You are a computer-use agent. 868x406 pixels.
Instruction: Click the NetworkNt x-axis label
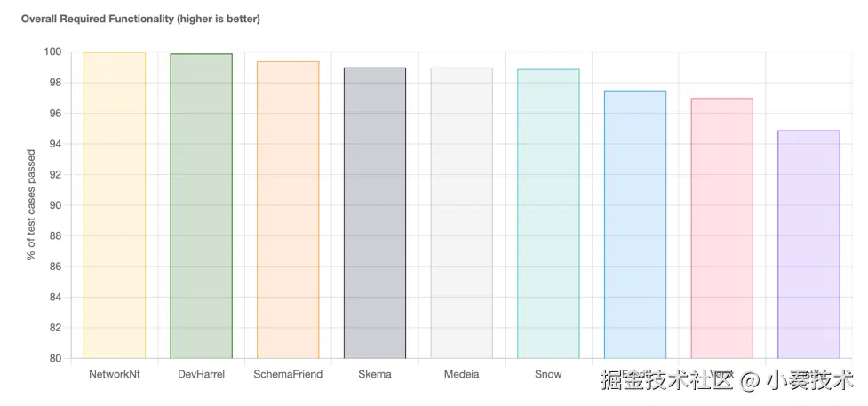(x=114, y=375)
